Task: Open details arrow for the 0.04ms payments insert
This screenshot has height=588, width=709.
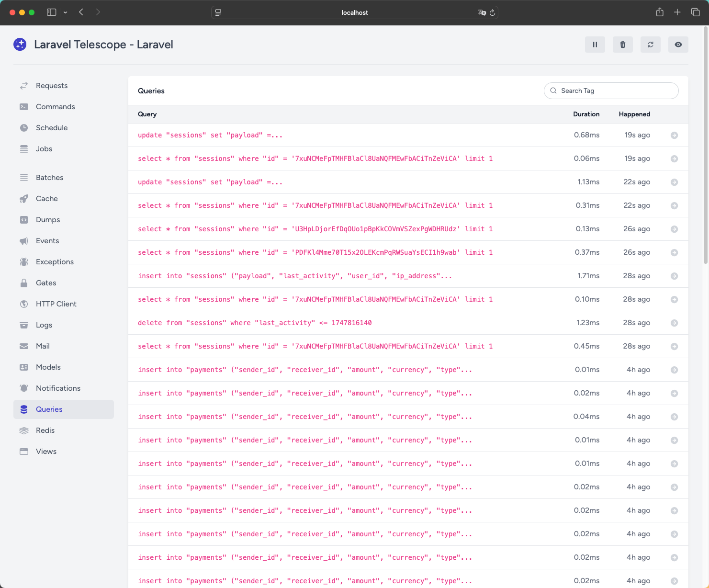Action: (674, 417)
